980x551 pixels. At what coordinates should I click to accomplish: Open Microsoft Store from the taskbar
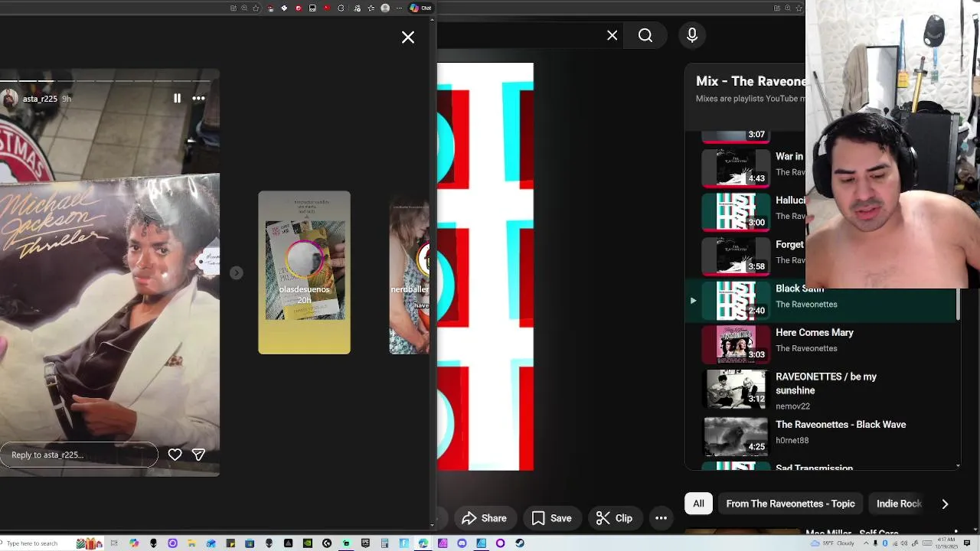click(250, 543)
